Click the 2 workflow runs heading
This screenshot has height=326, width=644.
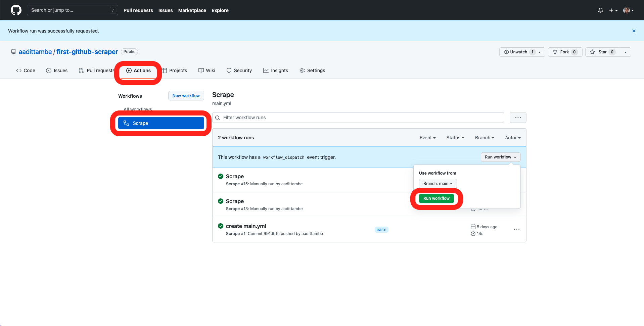pos(236,138)
